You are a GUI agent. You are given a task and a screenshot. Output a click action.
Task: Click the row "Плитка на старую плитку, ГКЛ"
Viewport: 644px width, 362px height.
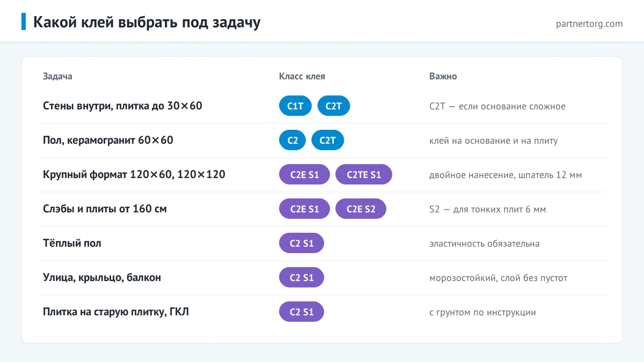tap(322, 312)
